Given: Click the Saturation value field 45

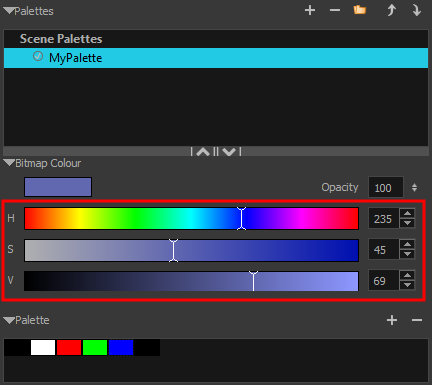Looking at the screenshot, I should coord(384,249).
